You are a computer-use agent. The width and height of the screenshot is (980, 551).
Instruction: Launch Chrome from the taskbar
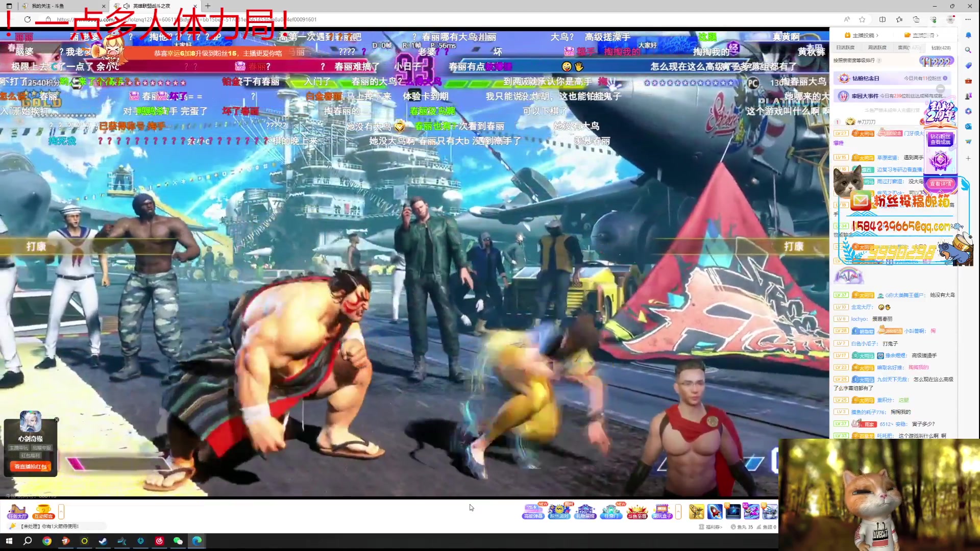(47, 541)
